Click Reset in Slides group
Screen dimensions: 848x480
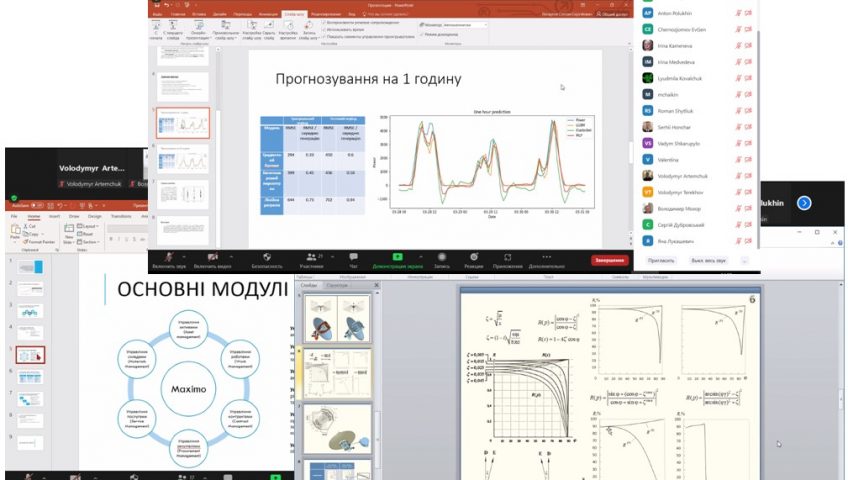point(85,234)
